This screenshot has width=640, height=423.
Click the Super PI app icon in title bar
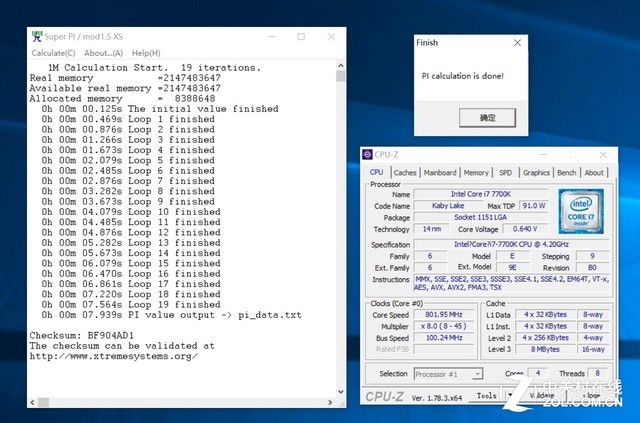point(37,36)
